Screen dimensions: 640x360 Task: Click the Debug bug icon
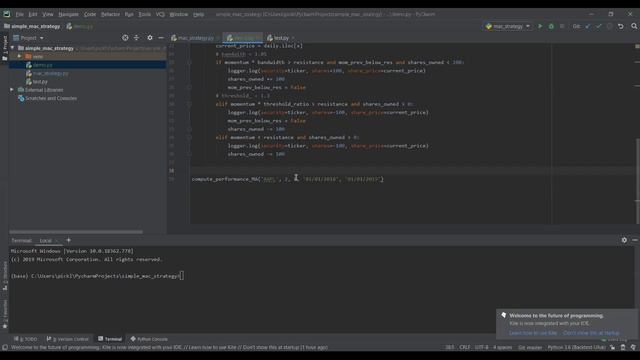click(x=551, y=26)
